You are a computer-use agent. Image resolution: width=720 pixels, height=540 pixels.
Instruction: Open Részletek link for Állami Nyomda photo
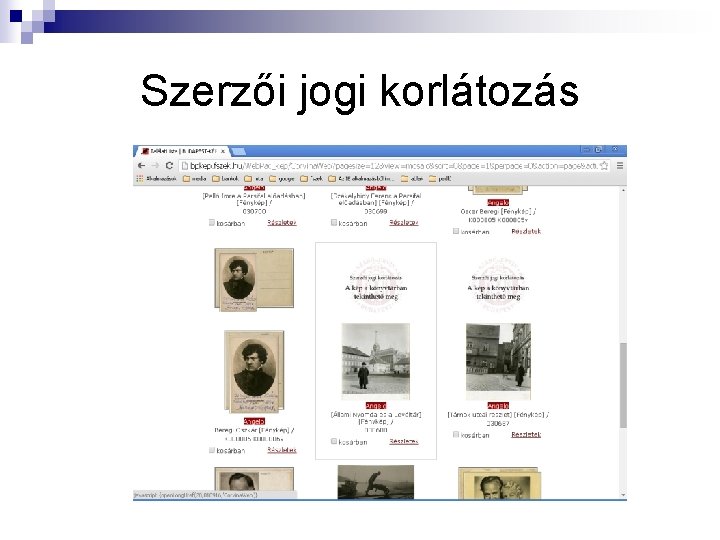(x=404, y=441)
